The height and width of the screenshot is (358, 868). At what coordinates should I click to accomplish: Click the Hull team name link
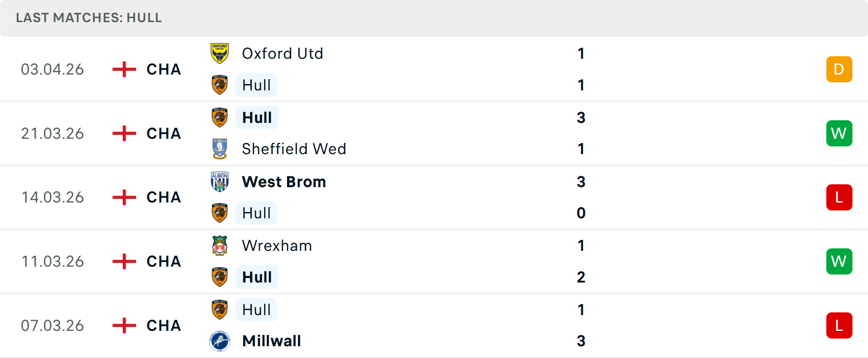(x=256, y=85)
